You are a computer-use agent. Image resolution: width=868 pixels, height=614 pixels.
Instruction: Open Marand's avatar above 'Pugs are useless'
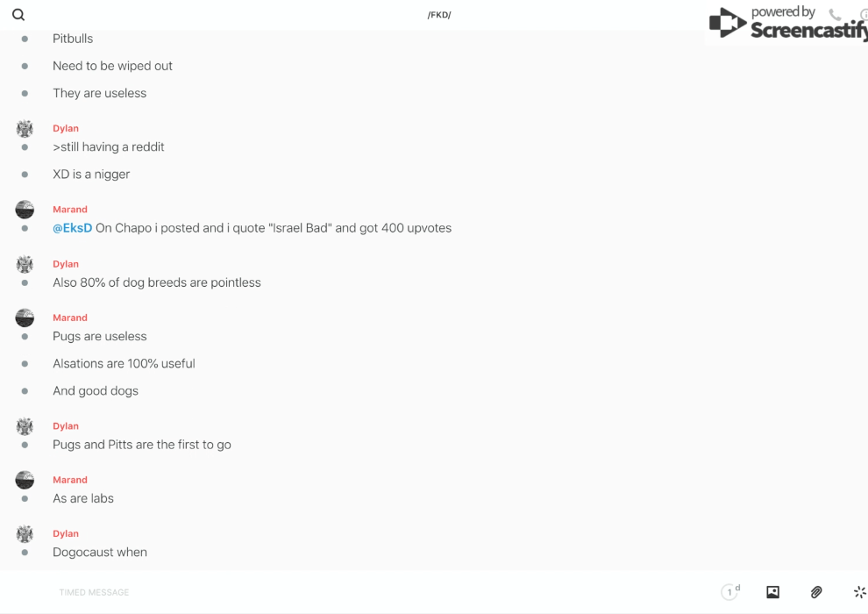tap(25, 318)
